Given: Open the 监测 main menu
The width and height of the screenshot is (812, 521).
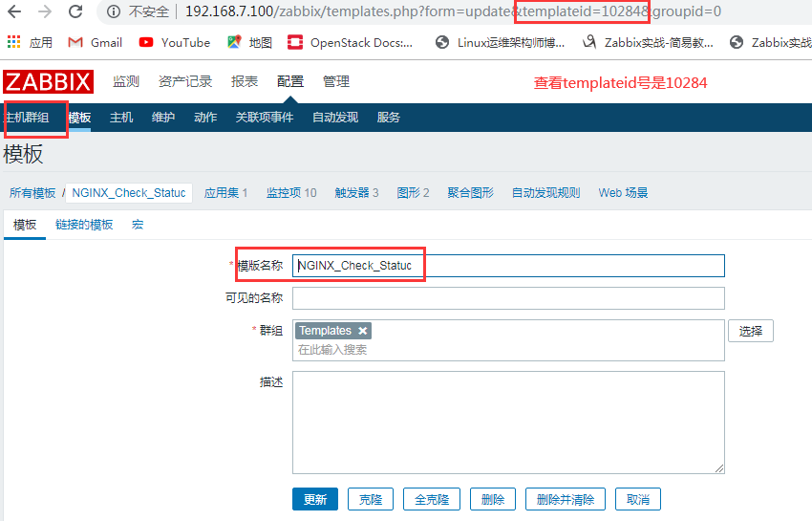Looking at the screenshot, I should pyautogui.click(x=126, y=82).
